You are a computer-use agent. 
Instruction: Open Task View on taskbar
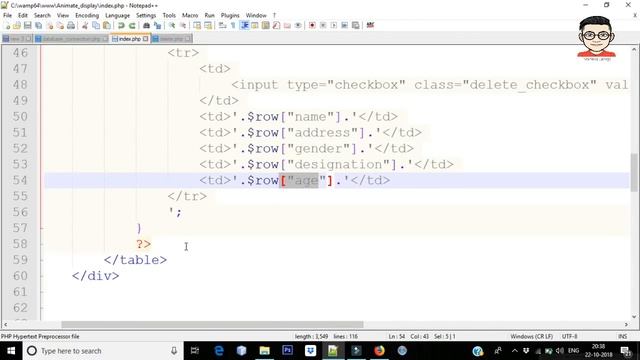point(195,351)
